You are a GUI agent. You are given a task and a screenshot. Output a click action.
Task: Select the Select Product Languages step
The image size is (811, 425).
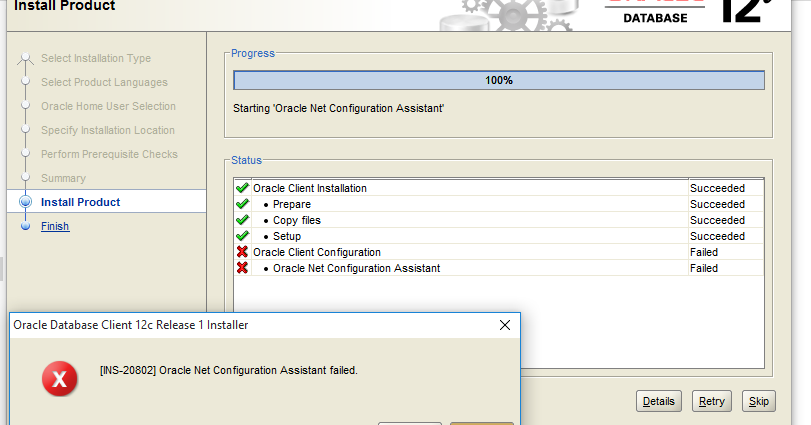point(104,82)
